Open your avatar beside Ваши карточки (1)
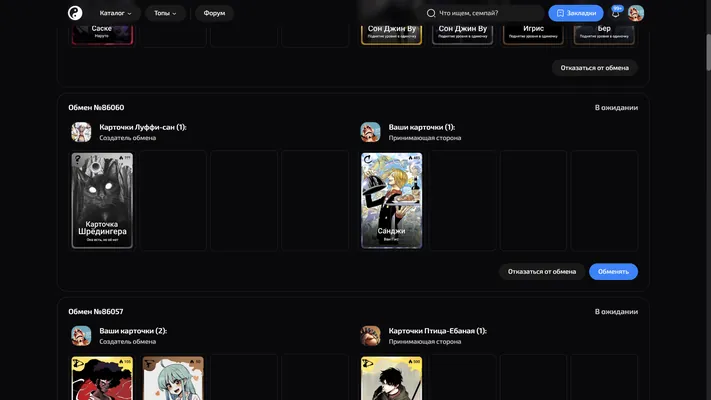The height and width of the screenshot is (400, 711). [370, 132]
